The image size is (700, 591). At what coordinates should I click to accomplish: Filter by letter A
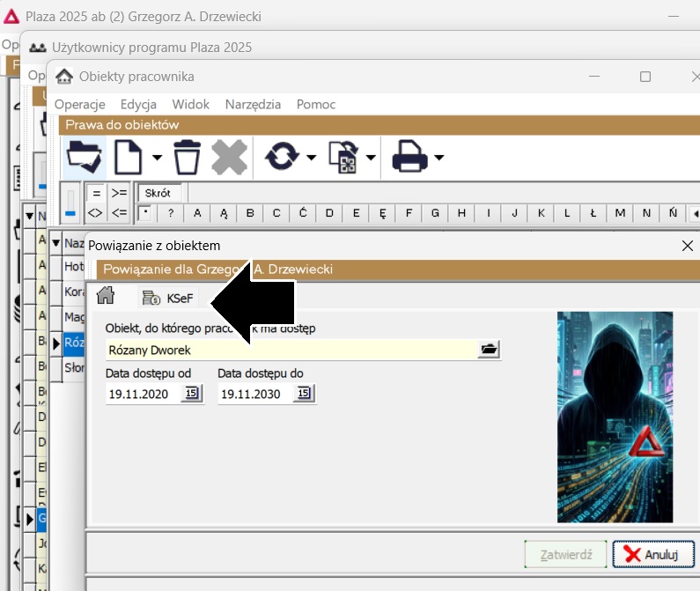197,213
